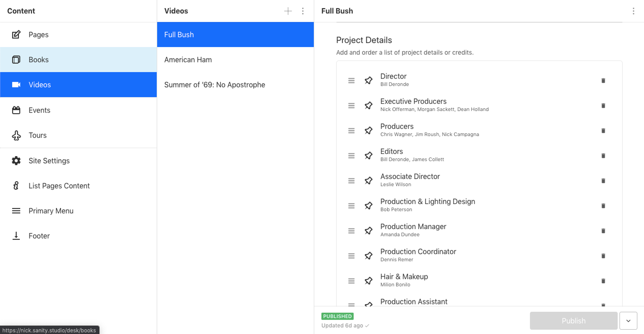
Task: Click the plus icon to add video
Action: 288,11
